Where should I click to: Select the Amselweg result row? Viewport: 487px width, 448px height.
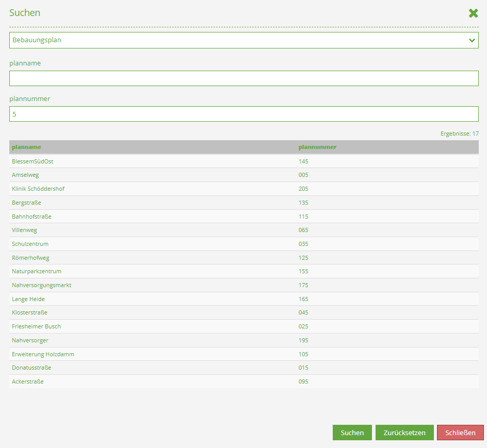(x=244, y=175)
